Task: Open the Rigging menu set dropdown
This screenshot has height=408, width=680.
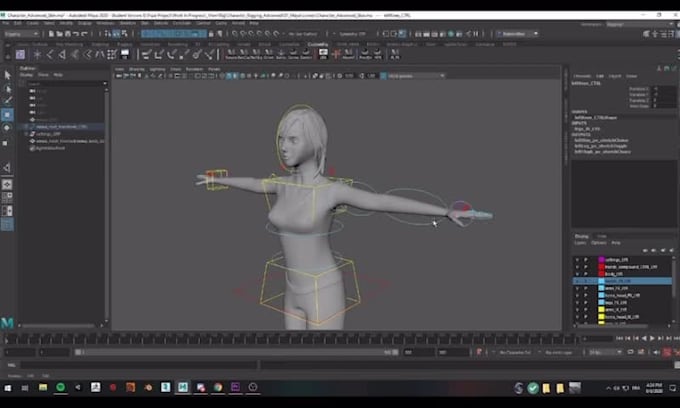Action: [21, 34]
